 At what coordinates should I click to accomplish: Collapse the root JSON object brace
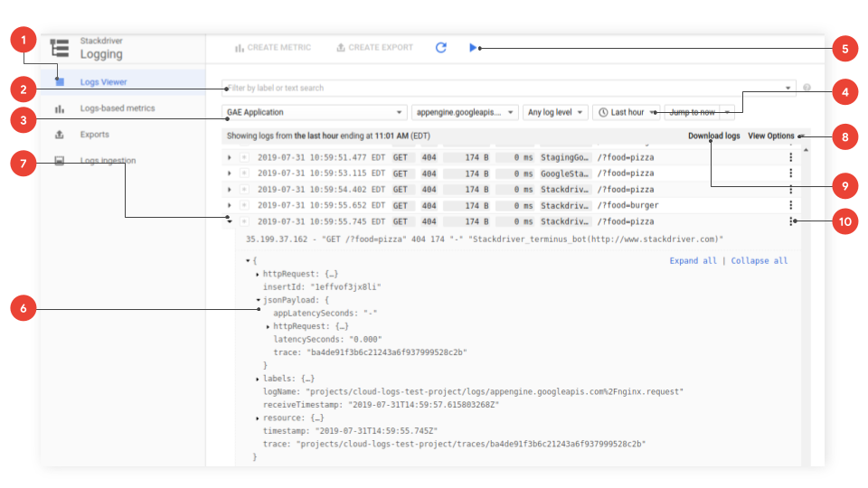pyautogui.click(x=248, y=260)
